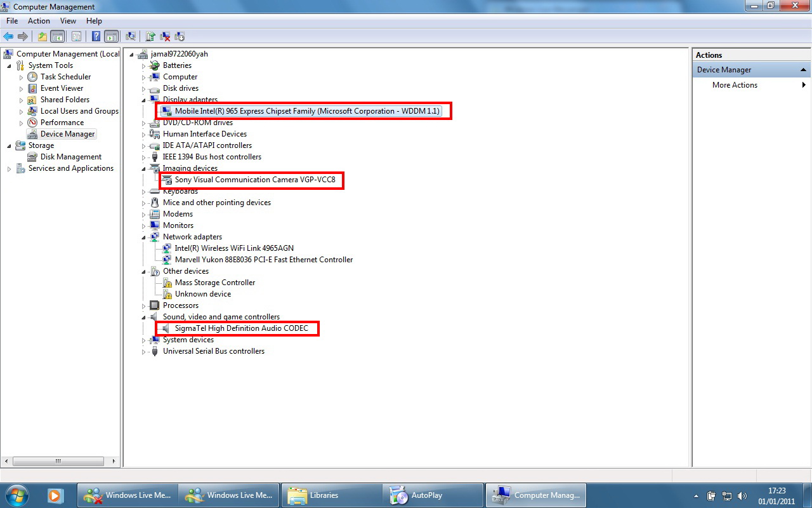The width and height of the screenshot is (812, 508).
Task: Click the Uninstall device toolbar icon
Action: 165,36
